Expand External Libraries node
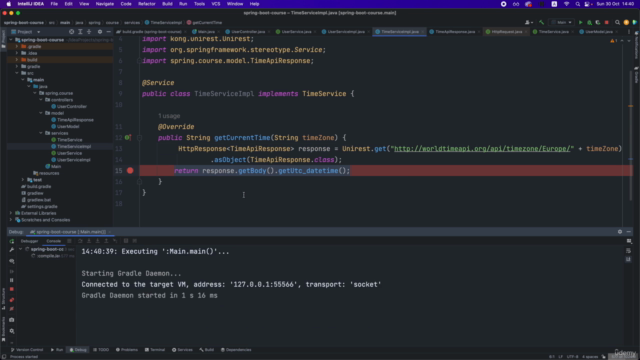Image resolution: width=640 pixels, height=360 pixels. 11,213
